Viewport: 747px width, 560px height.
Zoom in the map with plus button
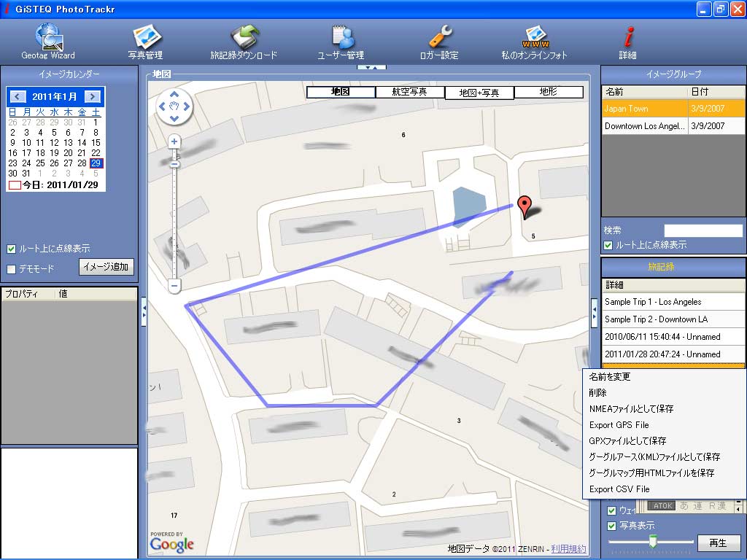coord(174,141)
